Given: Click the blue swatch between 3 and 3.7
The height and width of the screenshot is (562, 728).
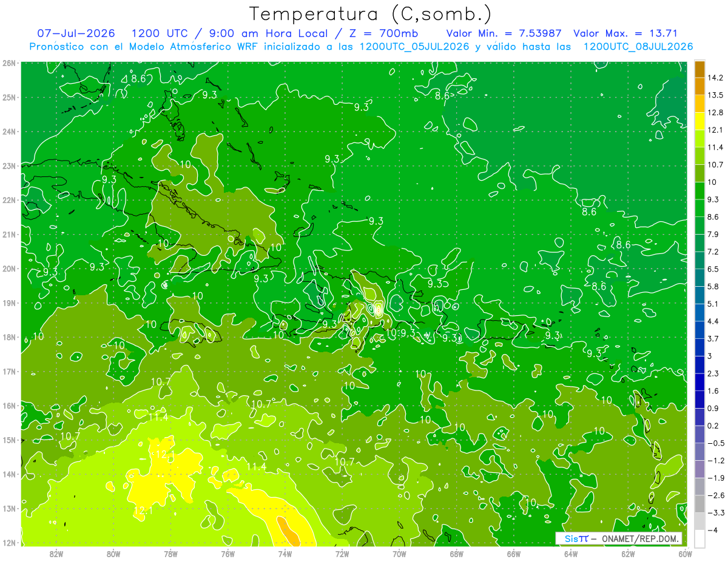Looking at the screenshot, I should pyautogui.click(x=699, y=347).
